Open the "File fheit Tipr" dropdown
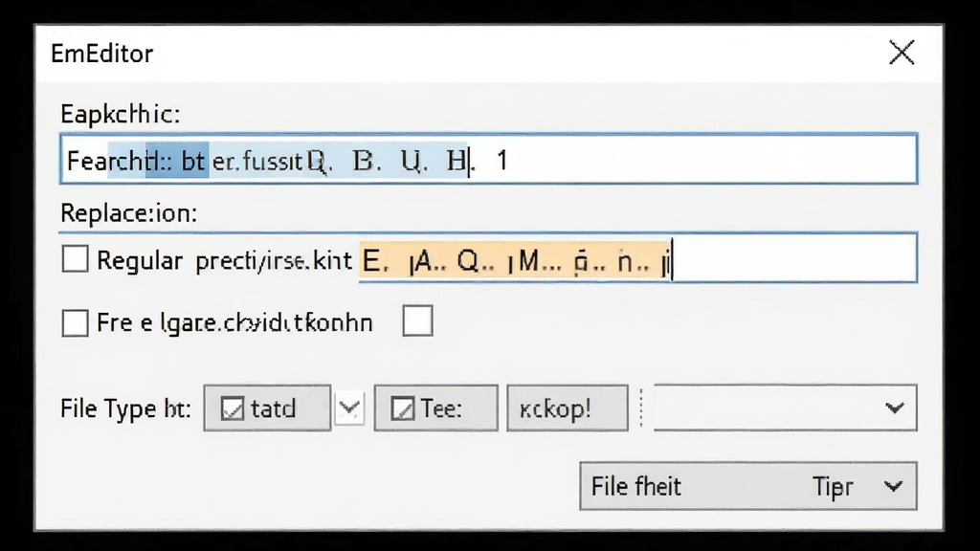 [x=748, y=486]
